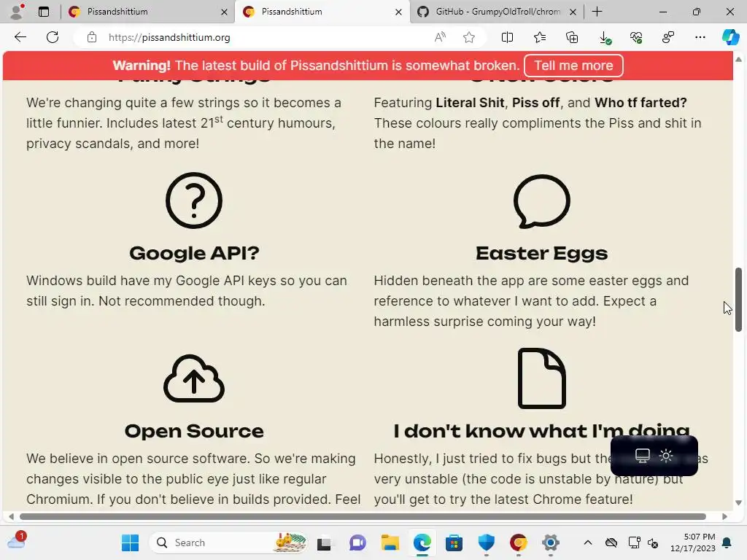Open the notification bell
This screenshot has height=560, width=747.
click(x=727, y=542)
